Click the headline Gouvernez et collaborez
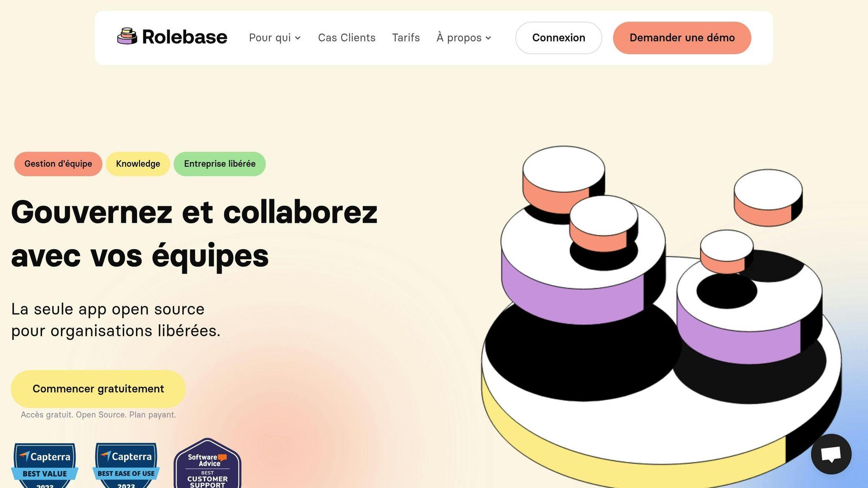Screen dimensions: 868x488 [x=194, y=212]
